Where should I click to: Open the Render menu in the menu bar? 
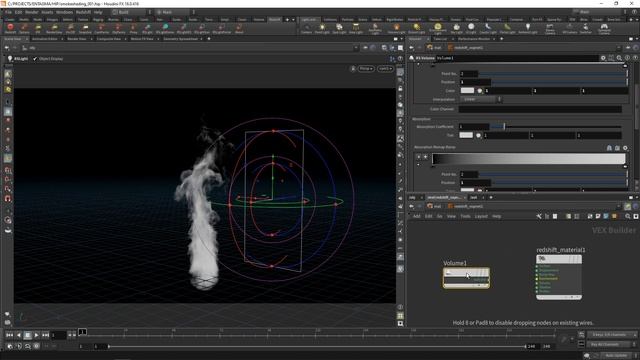coord(31,12)
